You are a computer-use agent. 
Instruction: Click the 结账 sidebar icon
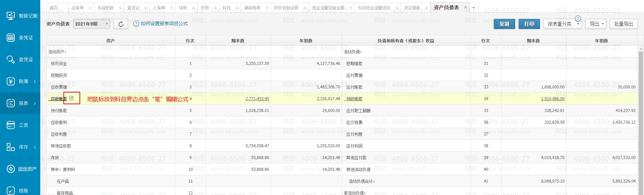11,190
